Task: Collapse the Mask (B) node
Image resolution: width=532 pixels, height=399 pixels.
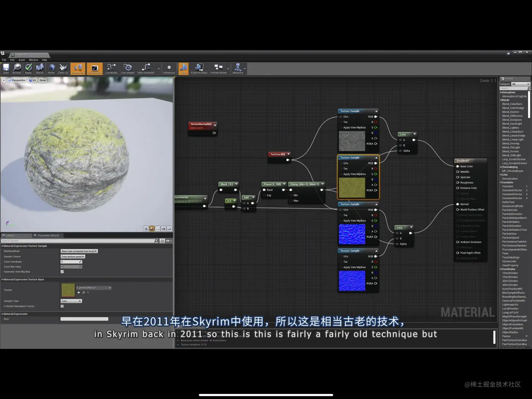Action: (x=236, y=184)
